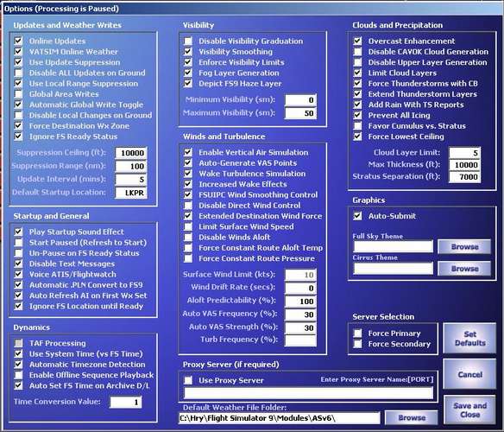Enable Force Constant Route Pressure
Screen dimensions: 504x432
[188, 258]
